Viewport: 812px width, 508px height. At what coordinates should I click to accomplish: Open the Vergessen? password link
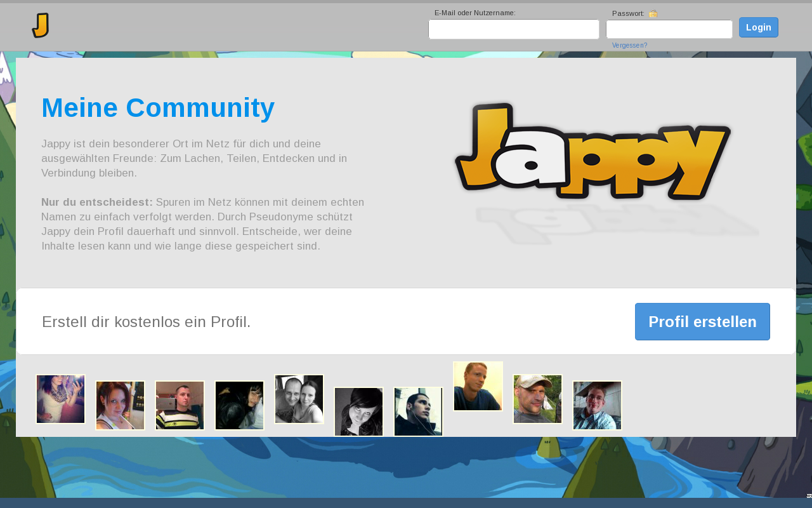pos(629,45)
